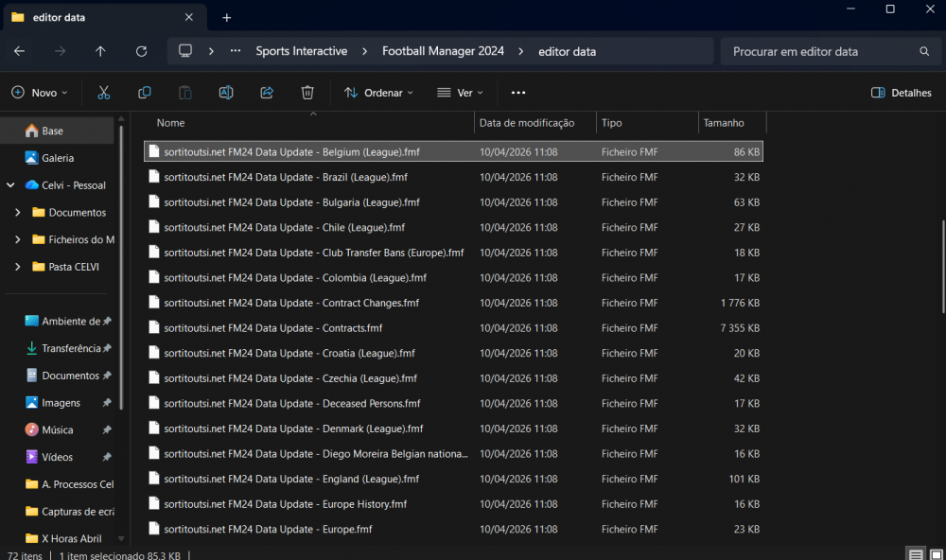This screenshot has height=560, width=946.
Task: Select Club Transfer Bans (Europe).fmf file
Action: (454, 253)
